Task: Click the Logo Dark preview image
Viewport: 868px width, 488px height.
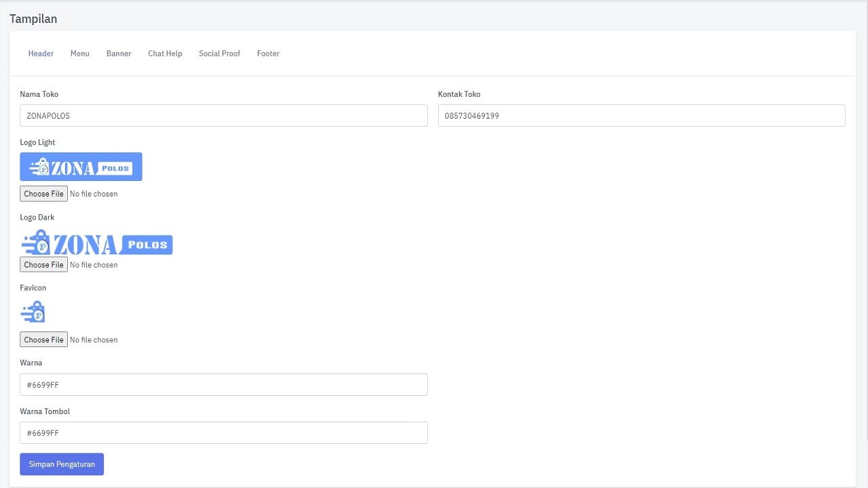Action: coord(96,243)
